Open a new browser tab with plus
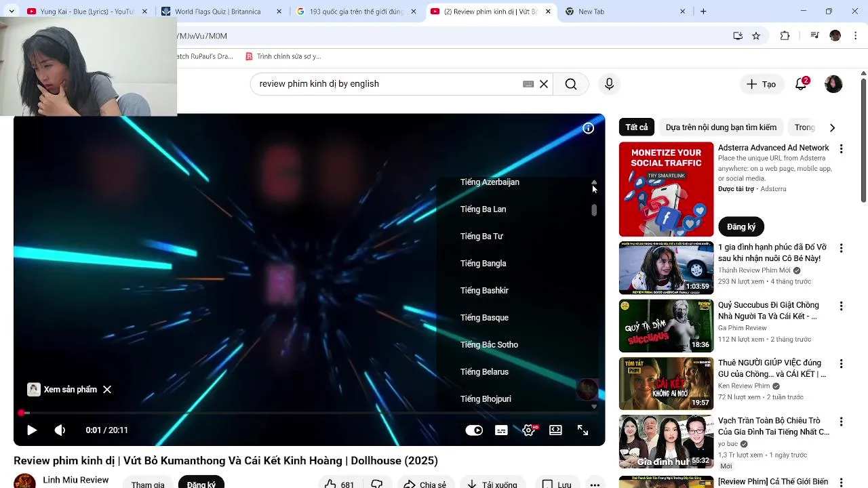 [x=703, y=12]
